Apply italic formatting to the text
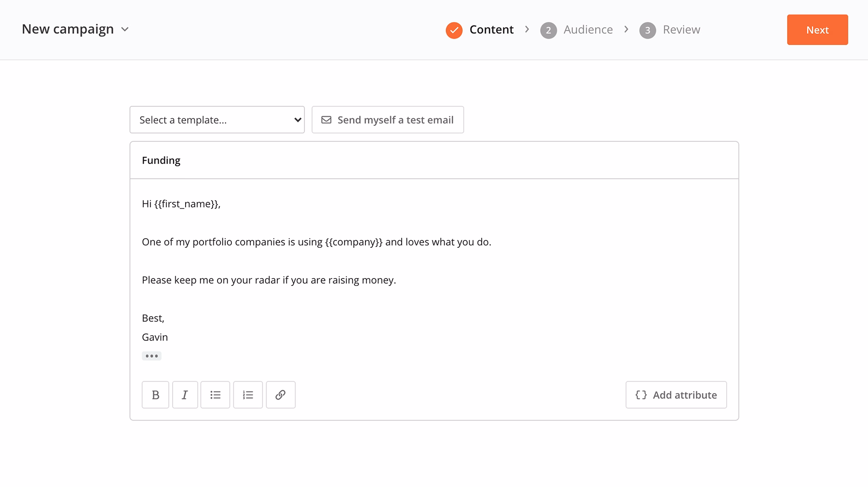The width and height of the screenshot is (868, 487). [185, 395]
